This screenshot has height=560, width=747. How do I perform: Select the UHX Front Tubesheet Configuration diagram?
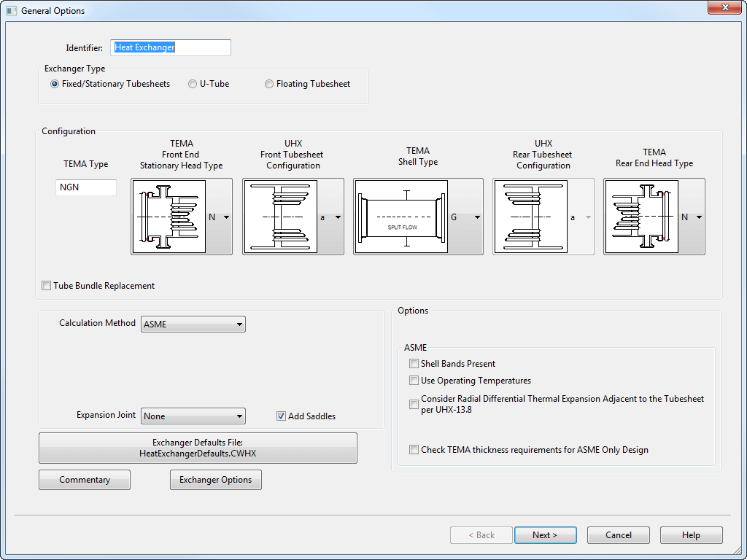point(280,217)
